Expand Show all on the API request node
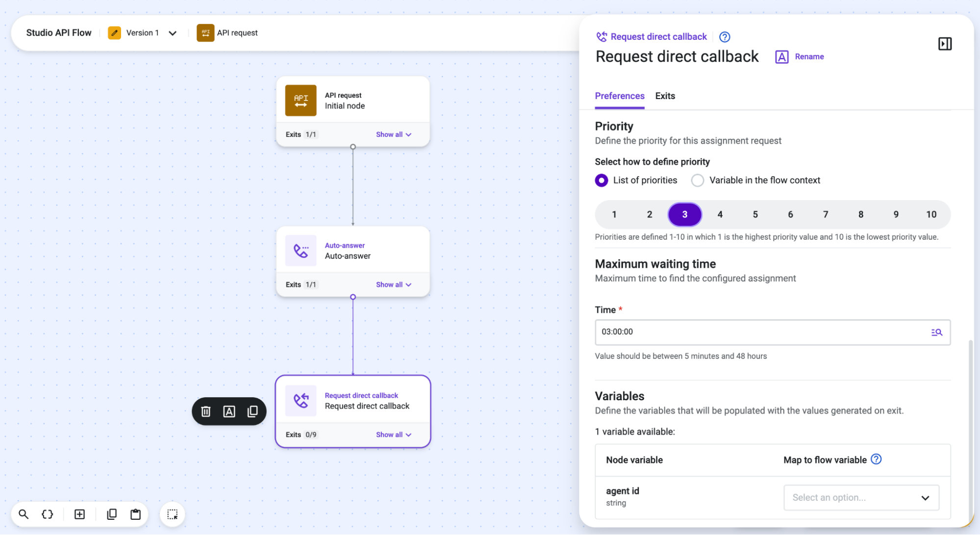Image resolution: width=980 pixels, height=535 pixels. (394, 134)
